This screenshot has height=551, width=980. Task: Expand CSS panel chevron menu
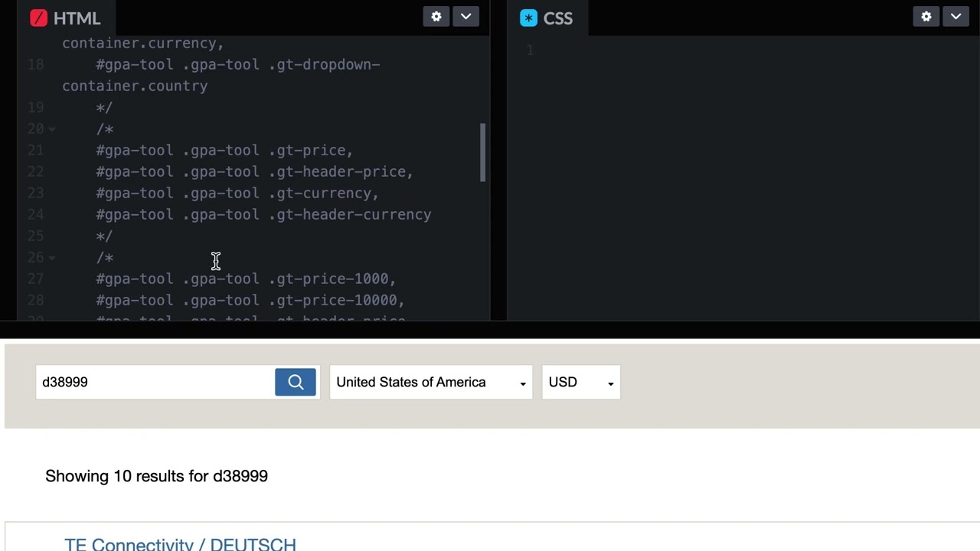click(x=955, y=17)
